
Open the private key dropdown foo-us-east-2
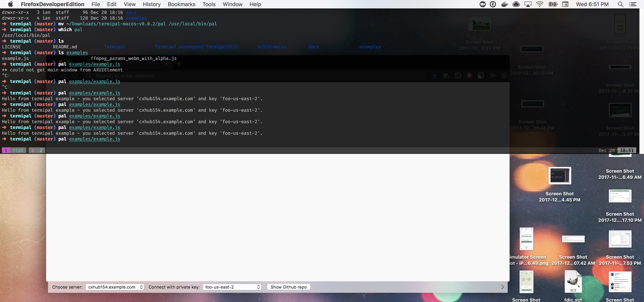click(232, 287)
